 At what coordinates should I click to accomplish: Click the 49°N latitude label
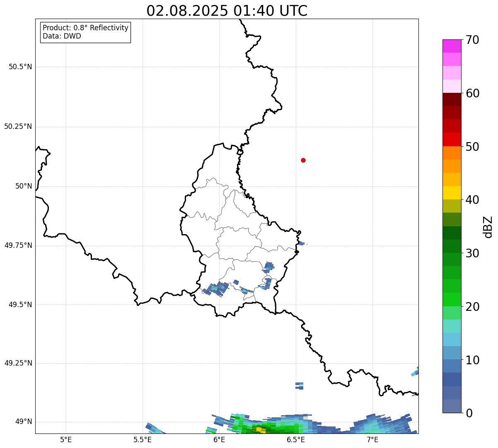click(24, 421)
